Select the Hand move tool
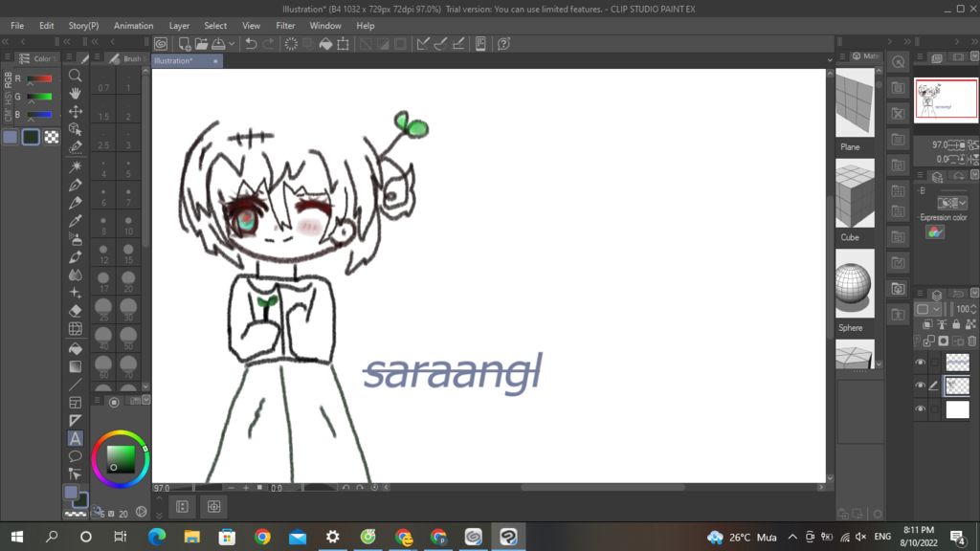 (75, 93)
